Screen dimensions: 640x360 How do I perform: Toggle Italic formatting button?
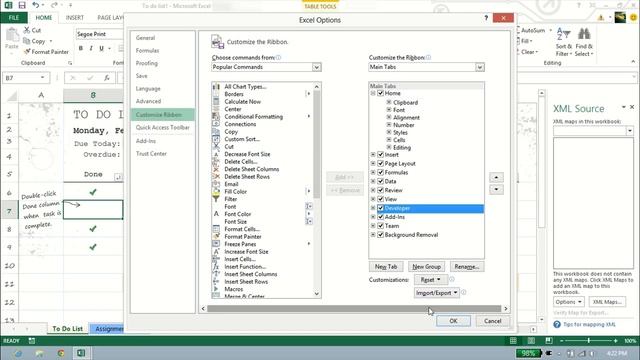pos(91,48)
